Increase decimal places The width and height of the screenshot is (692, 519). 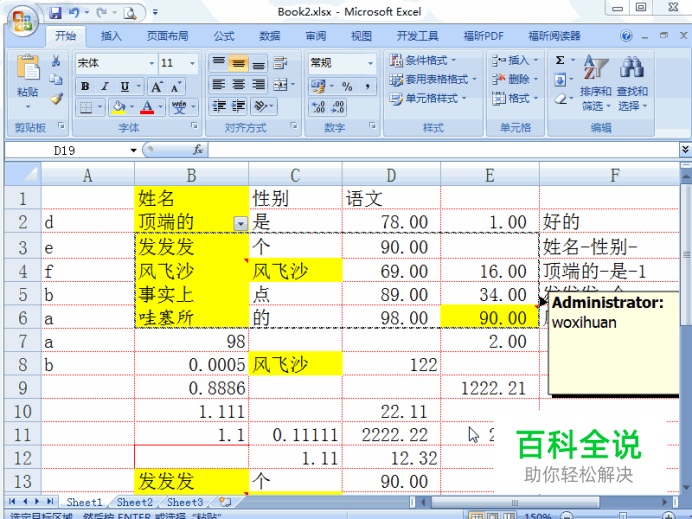[318, 107]
